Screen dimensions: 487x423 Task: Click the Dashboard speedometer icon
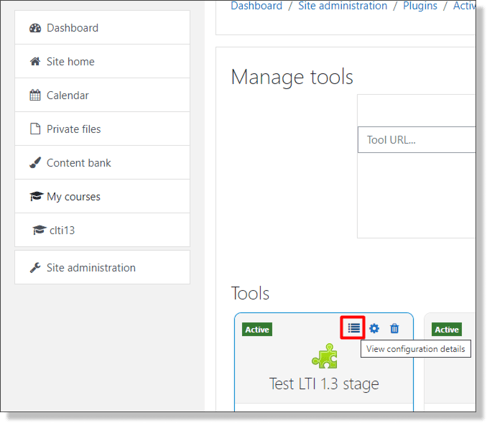[x=35, y=28]
